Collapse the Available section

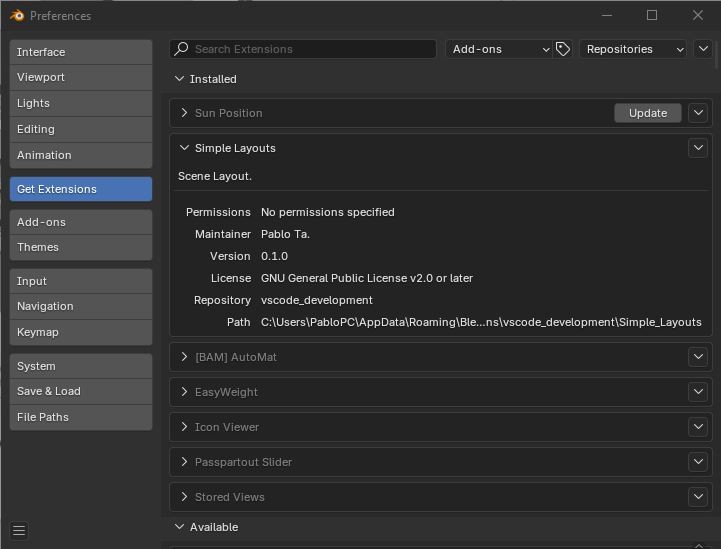(179, 526)
